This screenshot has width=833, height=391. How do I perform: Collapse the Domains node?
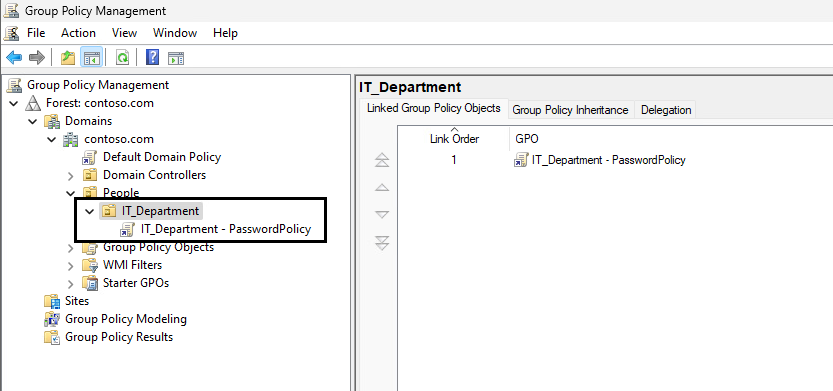click(x=33, y=121)
